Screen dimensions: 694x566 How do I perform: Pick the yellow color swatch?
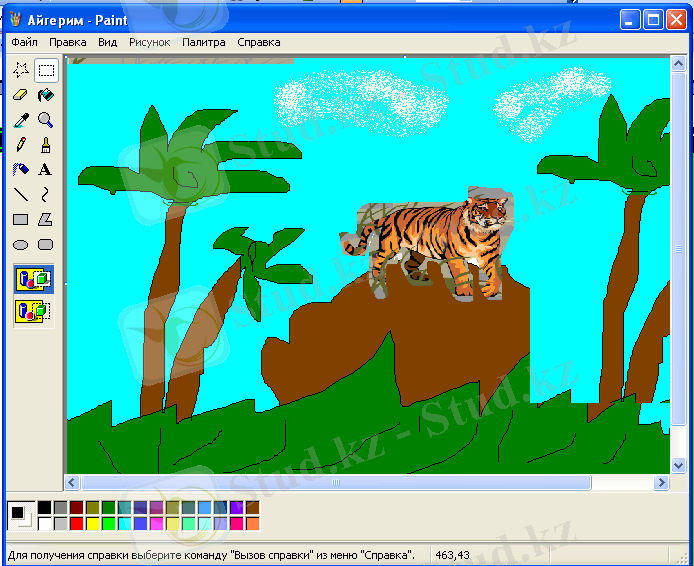[x=93, y=523]
